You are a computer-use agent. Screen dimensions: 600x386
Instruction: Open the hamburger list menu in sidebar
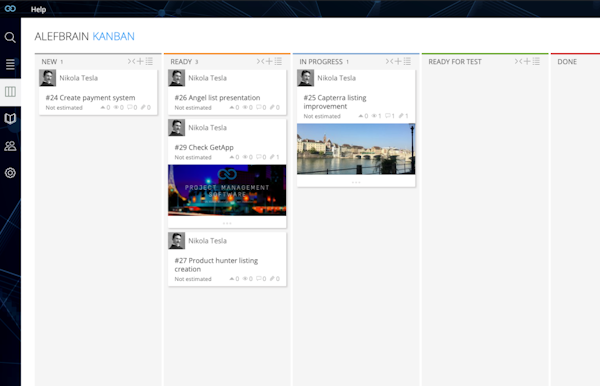10,64
